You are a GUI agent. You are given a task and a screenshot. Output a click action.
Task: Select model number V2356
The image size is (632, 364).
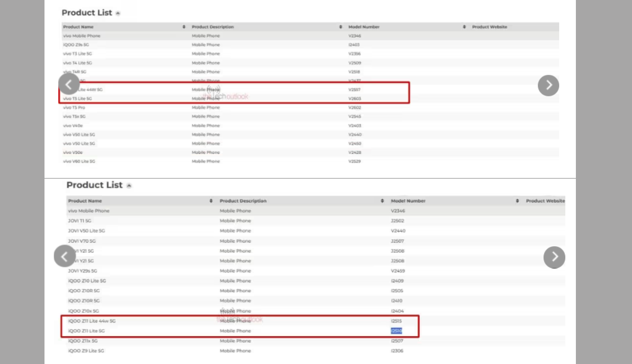[354, 54]
